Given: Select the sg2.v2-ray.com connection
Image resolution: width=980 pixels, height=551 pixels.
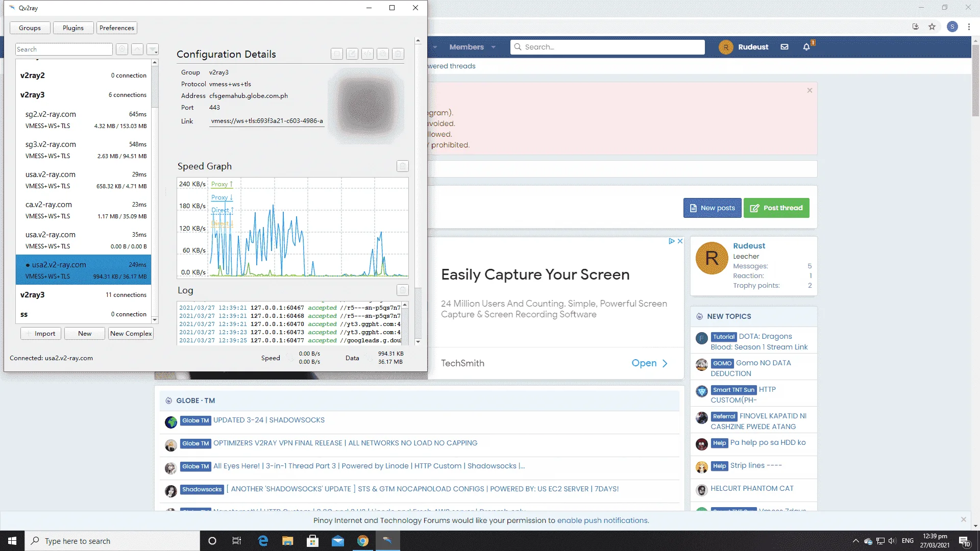Looking at the screenshot, I should pos(83,120).
